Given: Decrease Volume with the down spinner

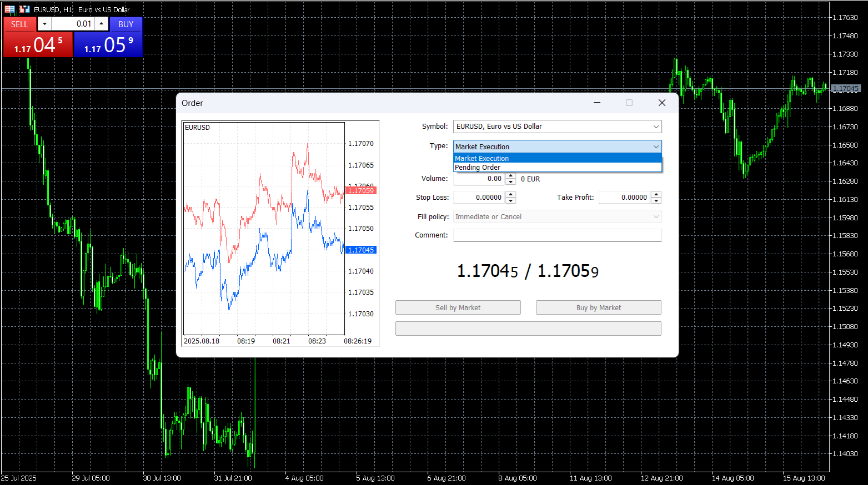Looking at the screenshot, I should click(511, 182).
